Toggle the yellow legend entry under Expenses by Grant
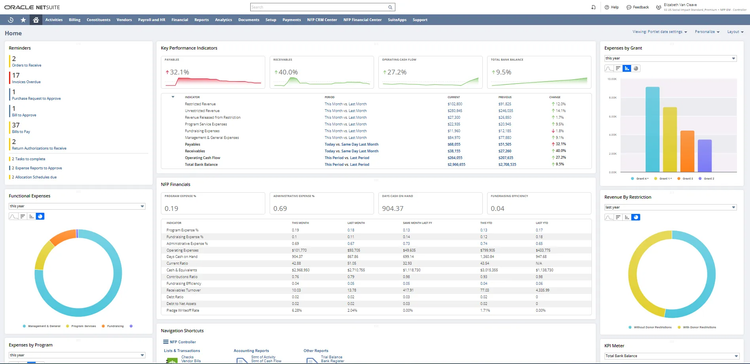 click(664, 178)
